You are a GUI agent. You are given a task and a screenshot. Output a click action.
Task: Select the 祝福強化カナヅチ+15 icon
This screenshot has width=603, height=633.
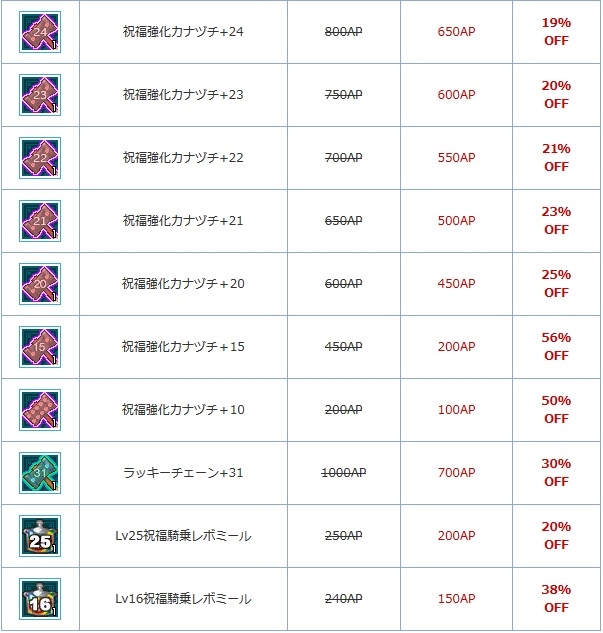coord(40,347)
